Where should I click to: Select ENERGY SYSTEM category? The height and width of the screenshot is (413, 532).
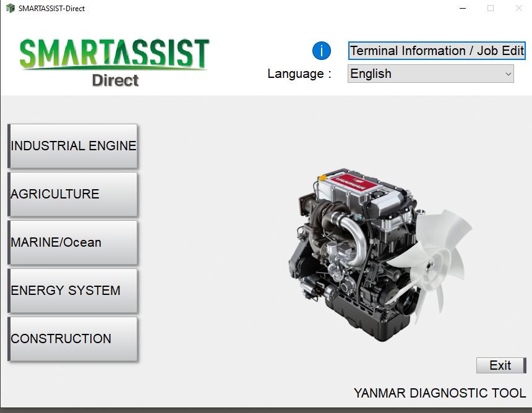pyautogui.click(x=72, y=291)
